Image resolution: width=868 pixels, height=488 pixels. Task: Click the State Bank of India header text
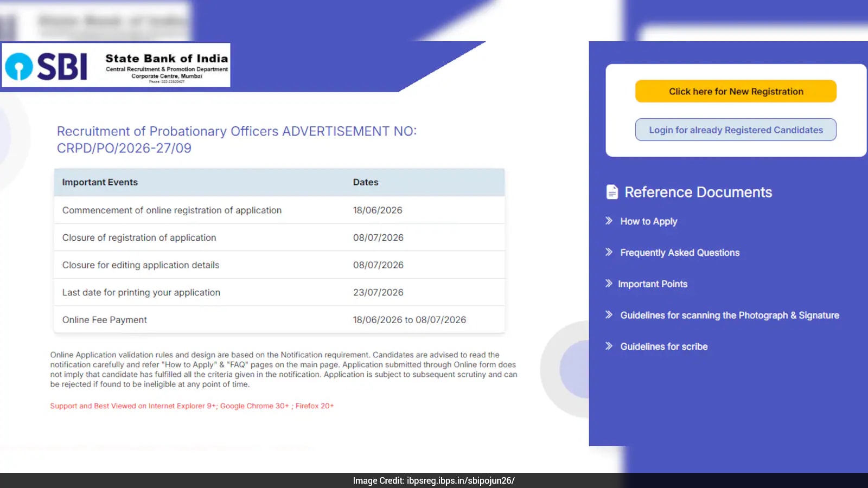click(167, 59)
